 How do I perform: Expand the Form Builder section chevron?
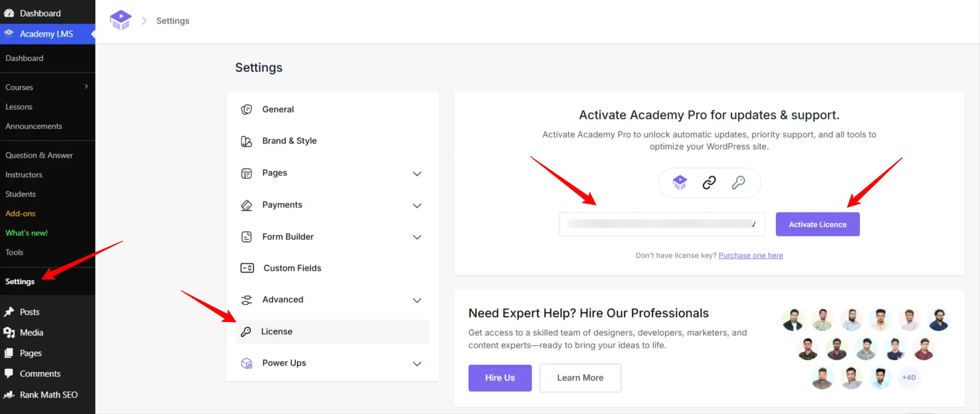[x=417, y=237]
